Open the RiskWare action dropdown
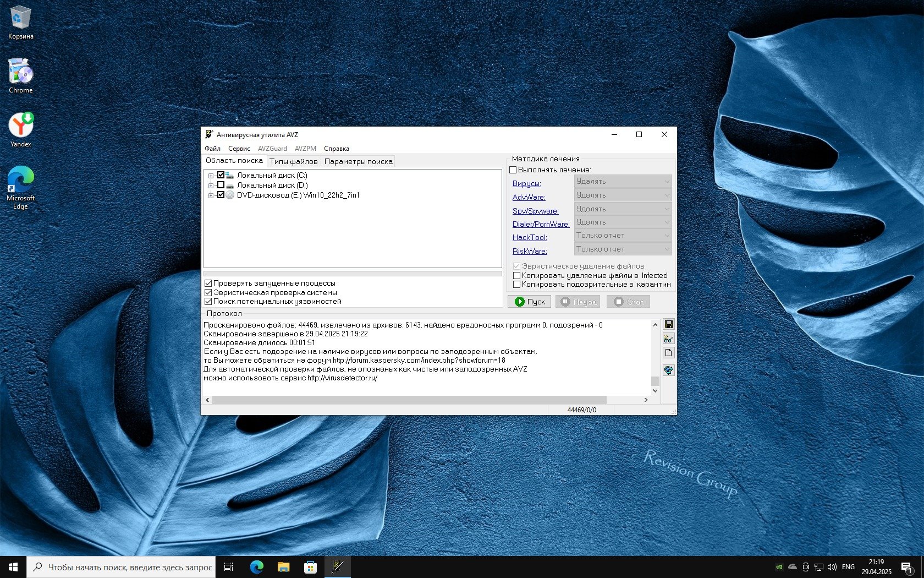924x578 pixels. point(623,249)
